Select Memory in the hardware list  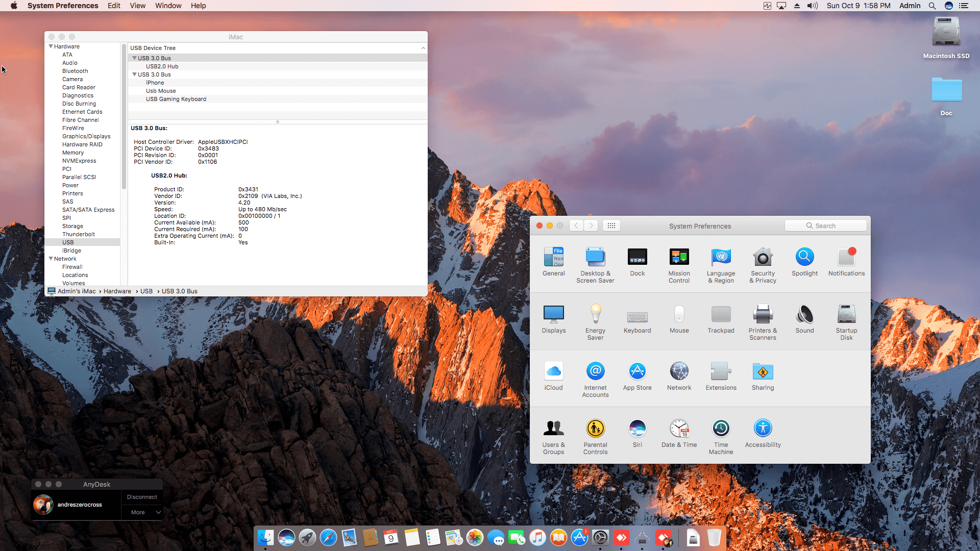(73, 153)
